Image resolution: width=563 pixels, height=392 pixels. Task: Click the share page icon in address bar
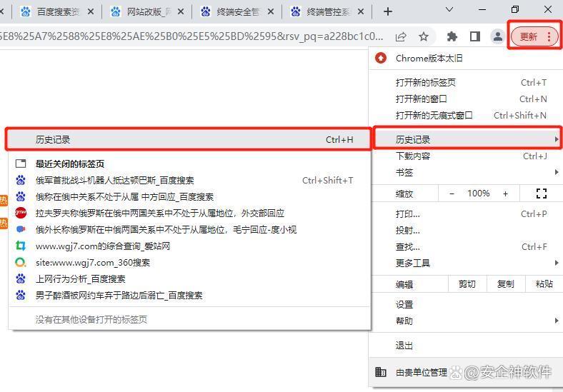pos(401,36)
